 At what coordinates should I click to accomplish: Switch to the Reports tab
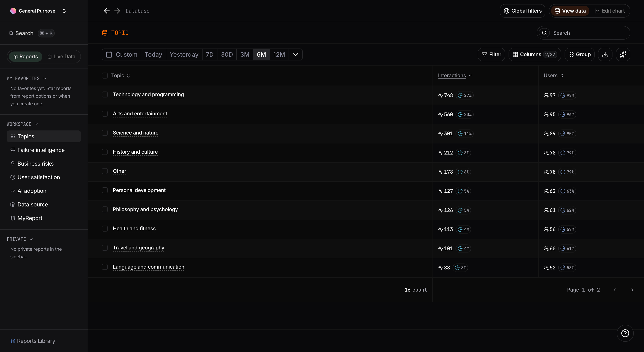coord(26,56)
